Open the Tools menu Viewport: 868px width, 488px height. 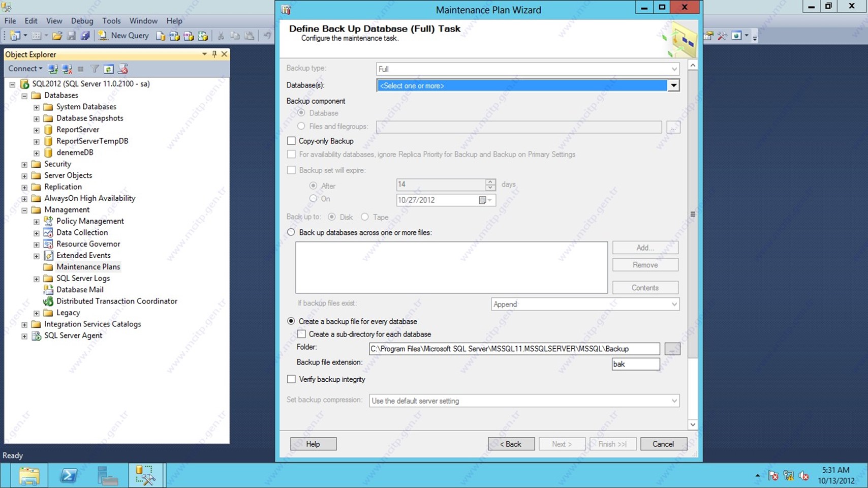[111, 21]
